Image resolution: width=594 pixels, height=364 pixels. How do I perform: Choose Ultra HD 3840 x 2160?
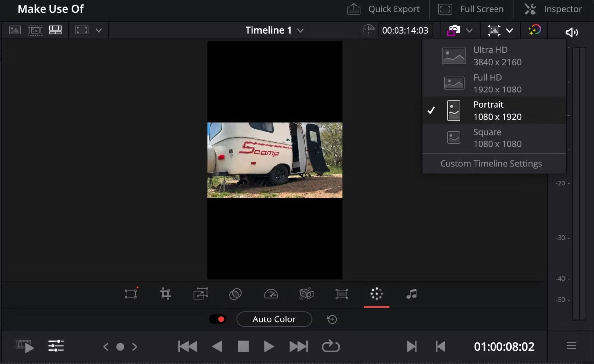(494, 56)
